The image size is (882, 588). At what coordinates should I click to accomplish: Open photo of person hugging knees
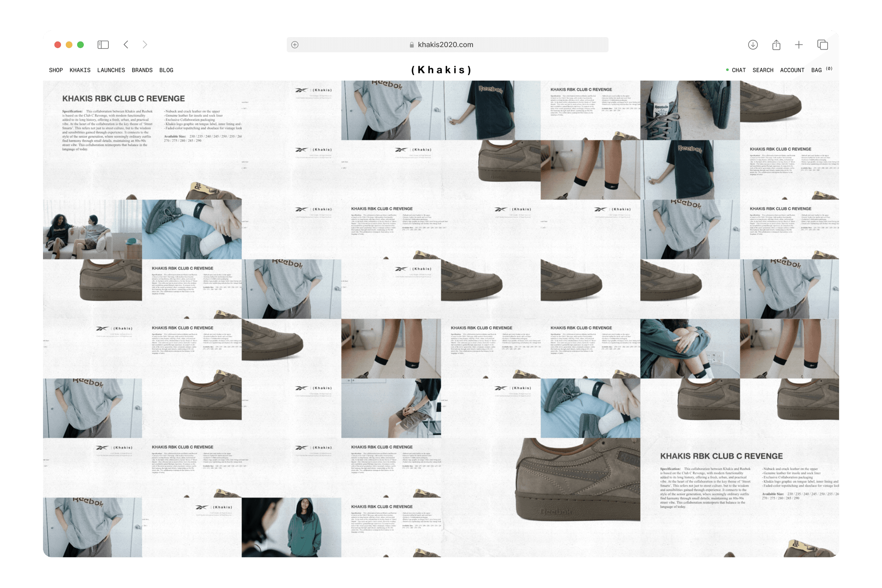690,348
